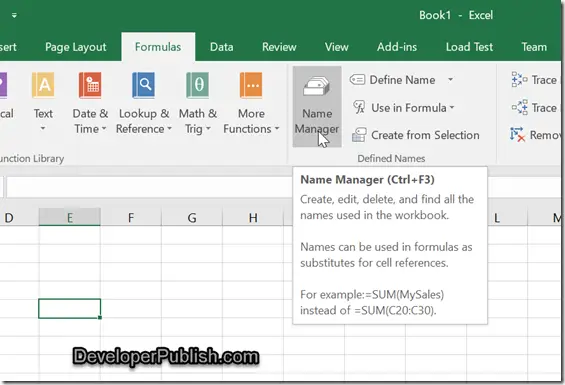The height and width of the screenshot is (385, 565).
Task: Select column L header
Action: (x=507, y=218)
